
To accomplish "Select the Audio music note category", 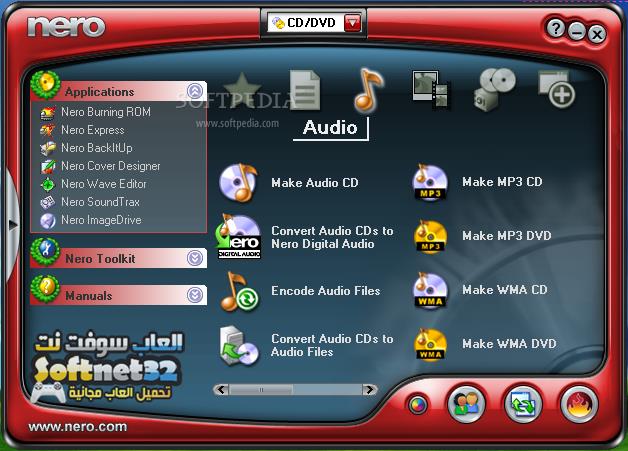I will click(368, 90).
